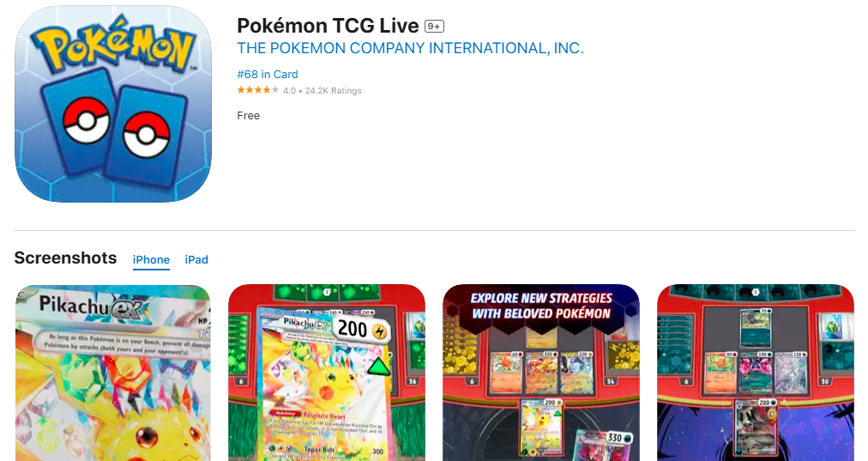The height and width of the screenshot is (461, 868).
Task: Click the 330 HP card badge
Action: coord(618,437)
